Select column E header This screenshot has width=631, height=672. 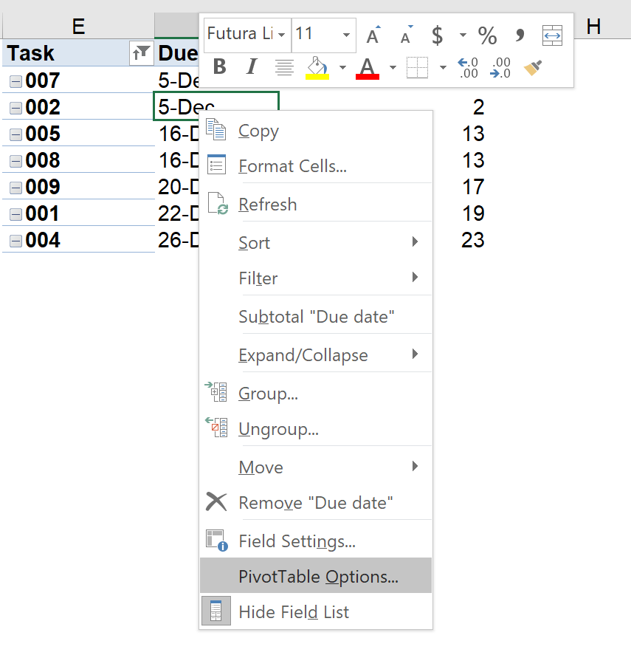tap(77, 27)
